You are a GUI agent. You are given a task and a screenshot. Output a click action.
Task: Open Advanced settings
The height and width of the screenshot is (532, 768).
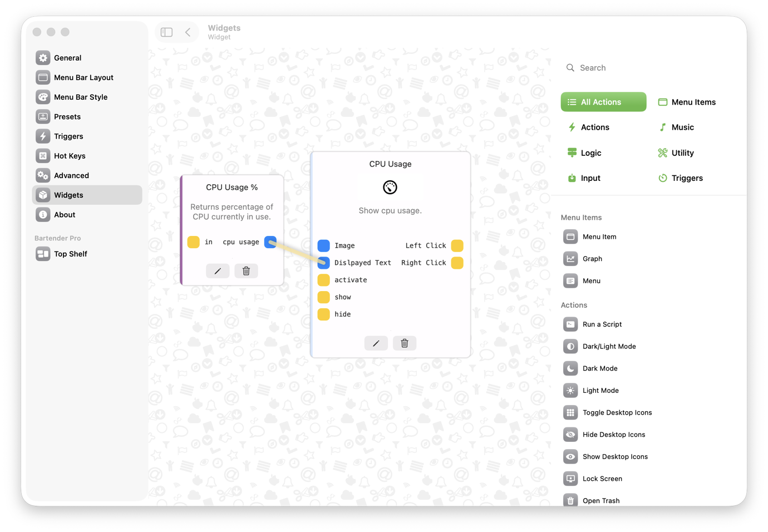(87, 175)
